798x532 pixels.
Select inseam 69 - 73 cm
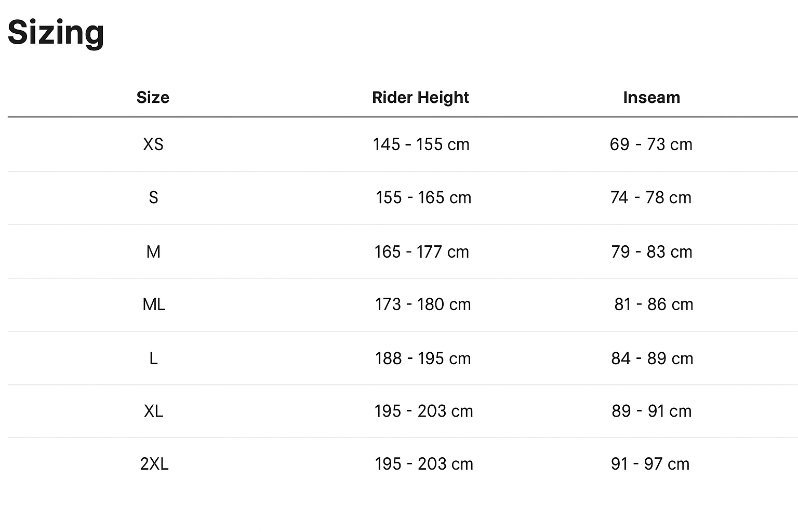[651, 144]
